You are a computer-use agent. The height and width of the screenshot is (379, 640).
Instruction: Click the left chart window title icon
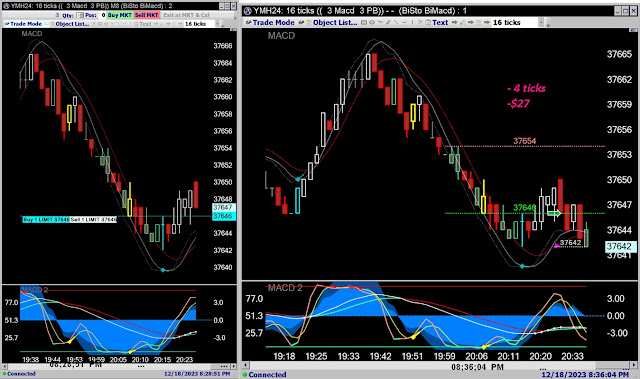tap(6, 6)
